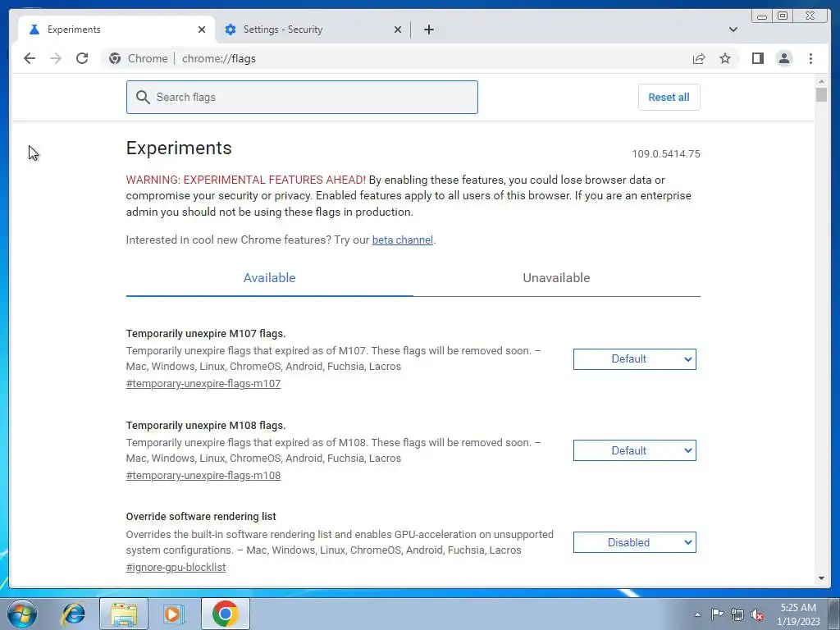Open the Windows Start button
This screenshot has width=840, height=630.
coord(22,614)
